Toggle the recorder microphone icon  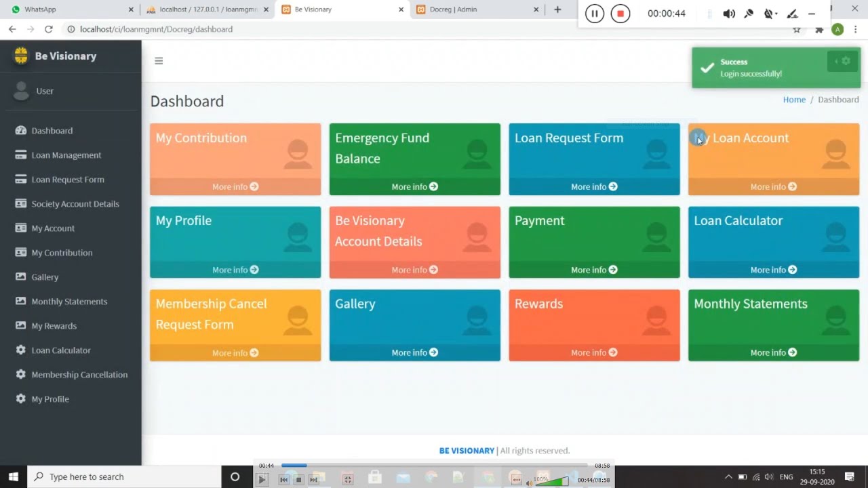coord(749,14)
